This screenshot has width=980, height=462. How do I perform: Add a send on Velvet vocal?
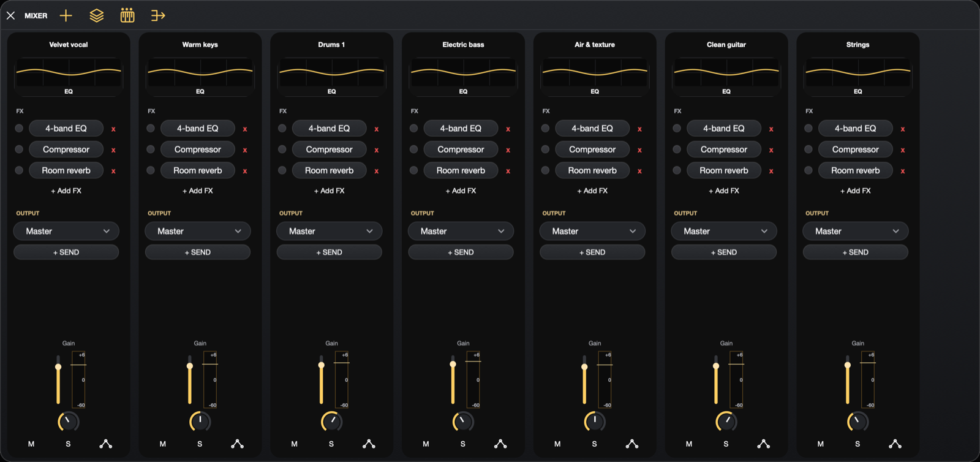(x=66, y=252)
